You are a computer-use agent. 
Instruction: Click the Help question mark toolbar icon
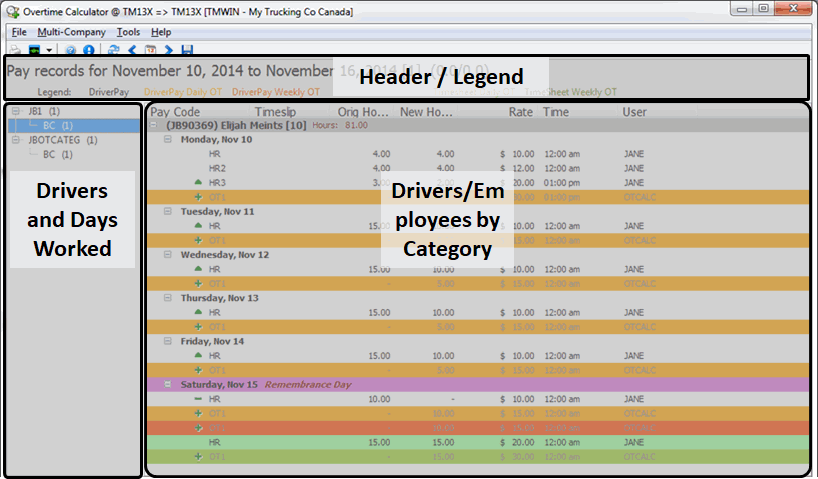click(x=72, y=49)
